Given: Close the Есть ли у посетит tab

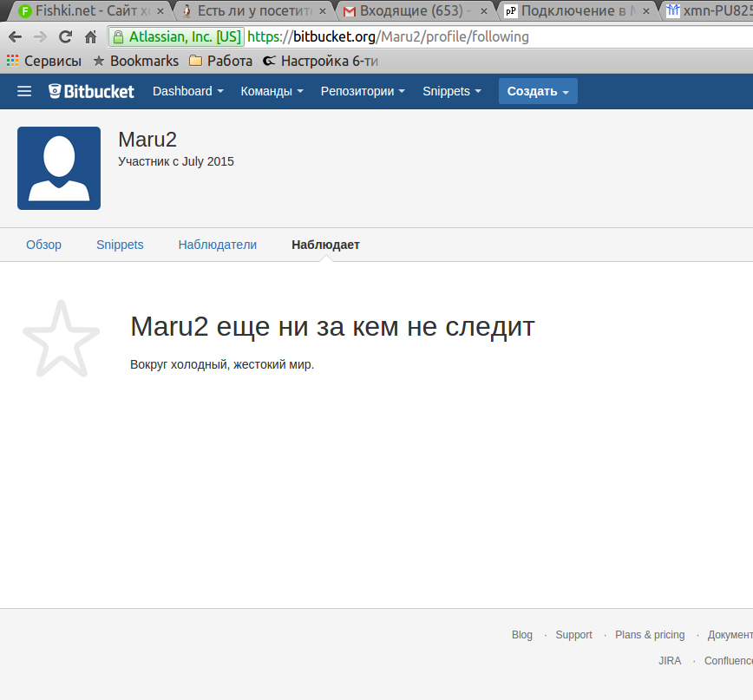Looking at the screenshot, I should pos(323,11).
